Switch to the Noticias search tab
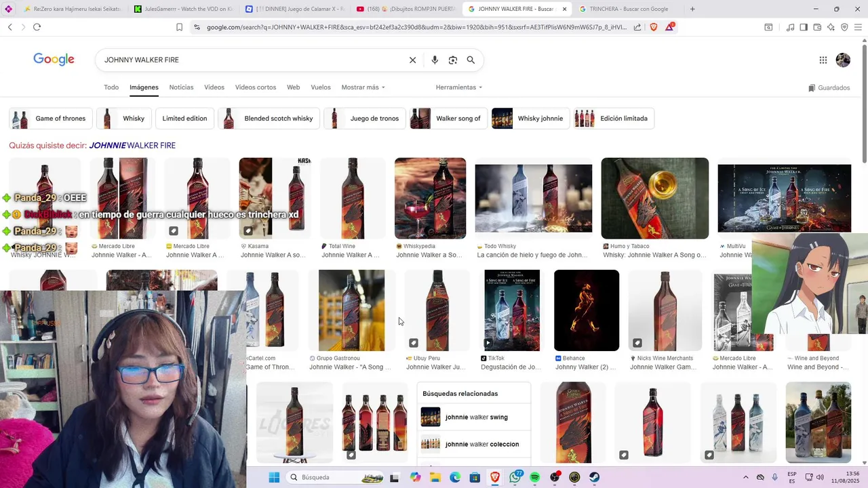The width and height of the screenshot is (868, 488). [181, 87]
